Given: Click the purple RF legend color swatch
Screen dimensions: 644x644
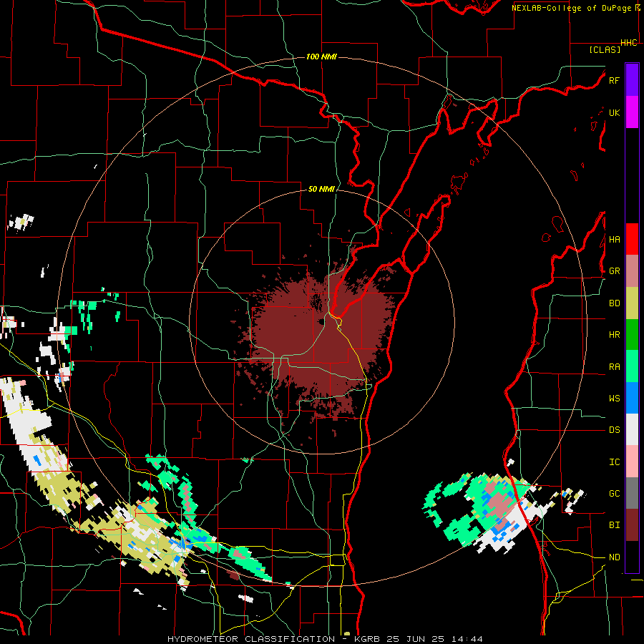Looking at the screenshot, I should tap(632, 80).
